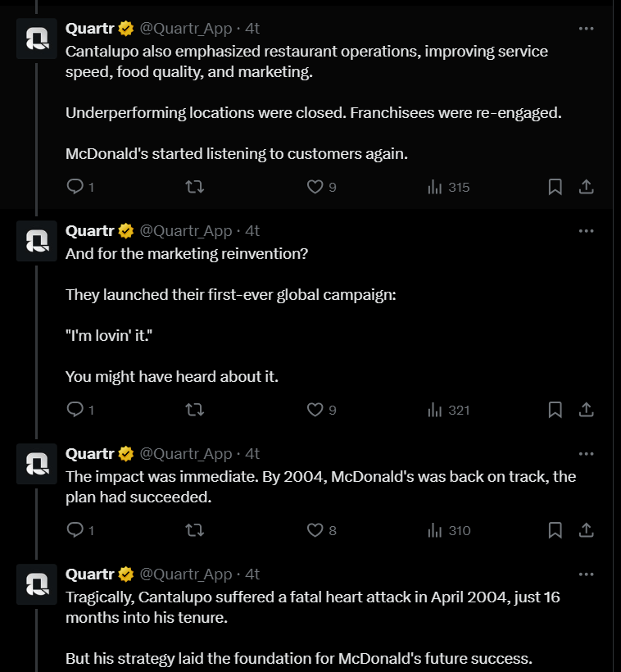Reply to the "I'm lovin' it" tweet
The image size is (621, 672).
pyautogui.click(x=75, y=410)
